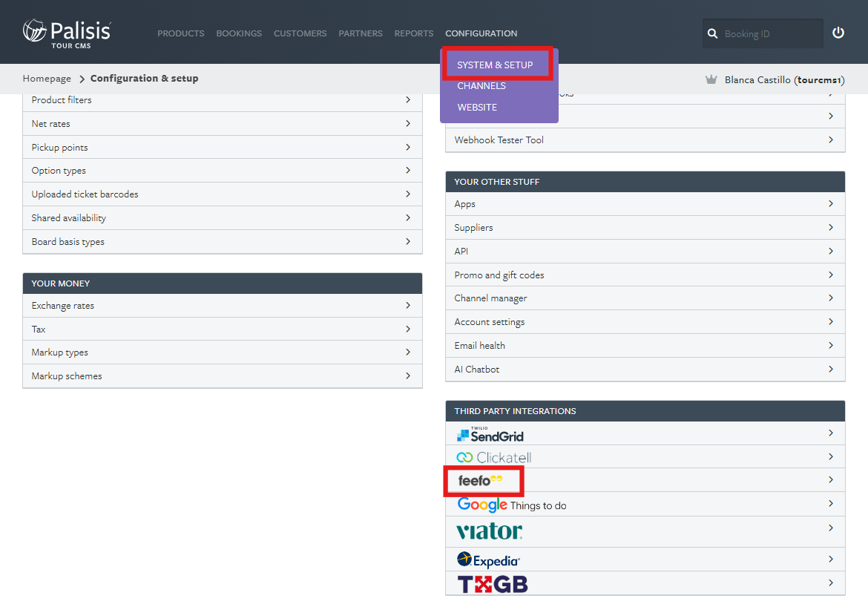
Task: Select System & Setup from Configuration menu
Action: click(495, 65)
